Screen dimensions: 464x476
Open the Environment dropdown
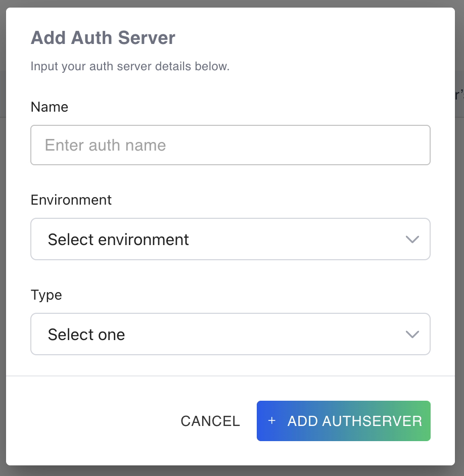click(230, 239)
